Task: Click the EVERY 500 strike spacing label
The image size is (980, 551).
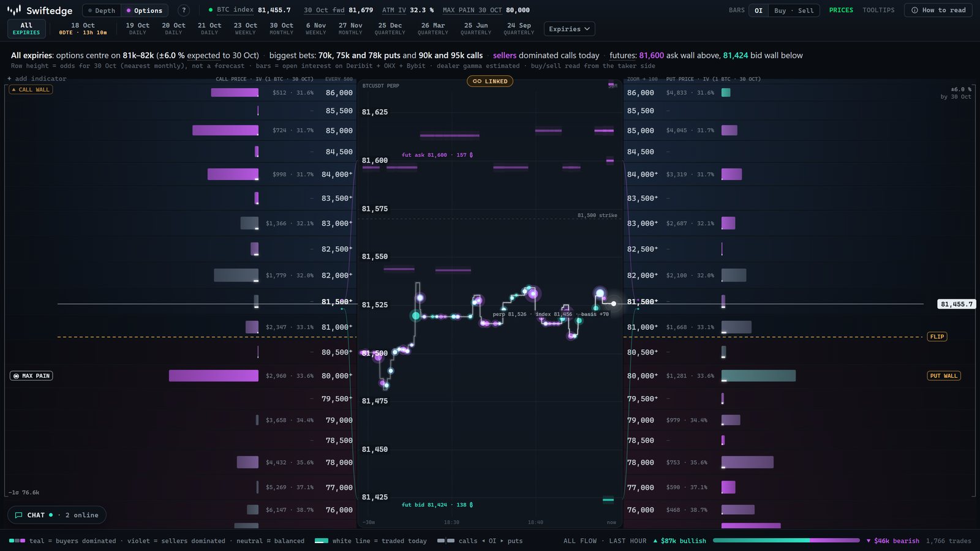Action: click(x=339, y=79)
